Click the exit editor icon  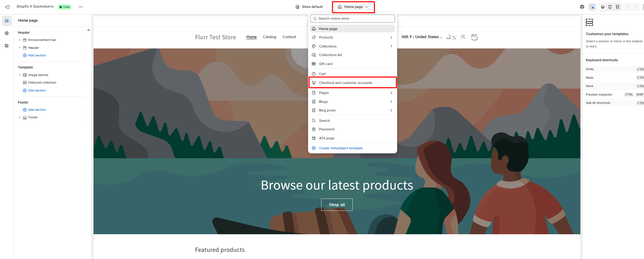7,7
